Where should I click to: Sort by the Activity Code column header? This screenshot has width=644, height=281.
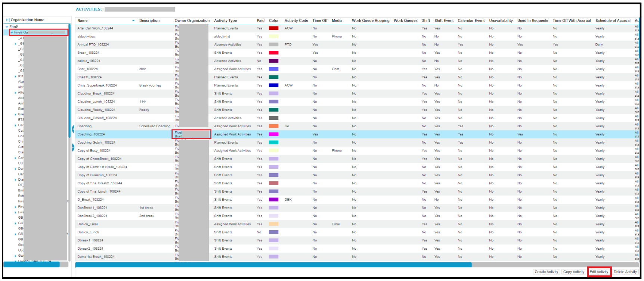pyautogui.click(x=296, y=21)
